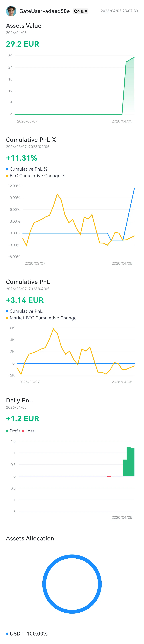Toggle the green Profit legend dot
This screenshot has height=644, width=144.
point(7,431)
